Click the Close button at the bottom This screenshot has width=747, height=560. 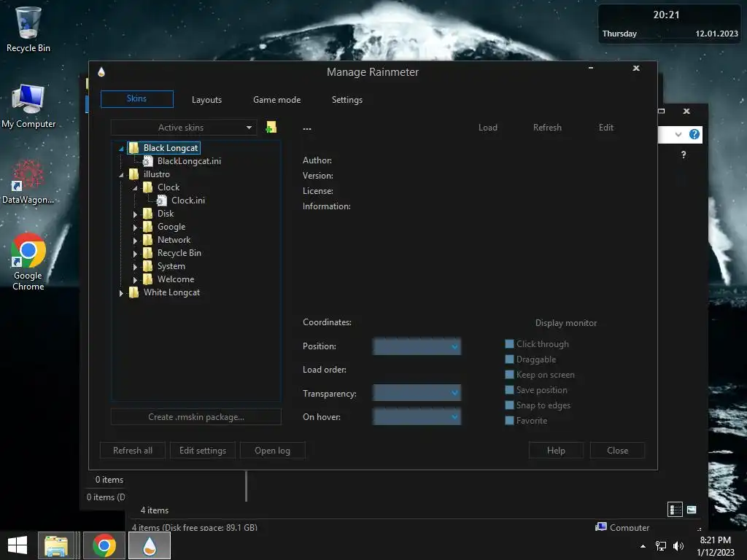(x=617, y=451)
